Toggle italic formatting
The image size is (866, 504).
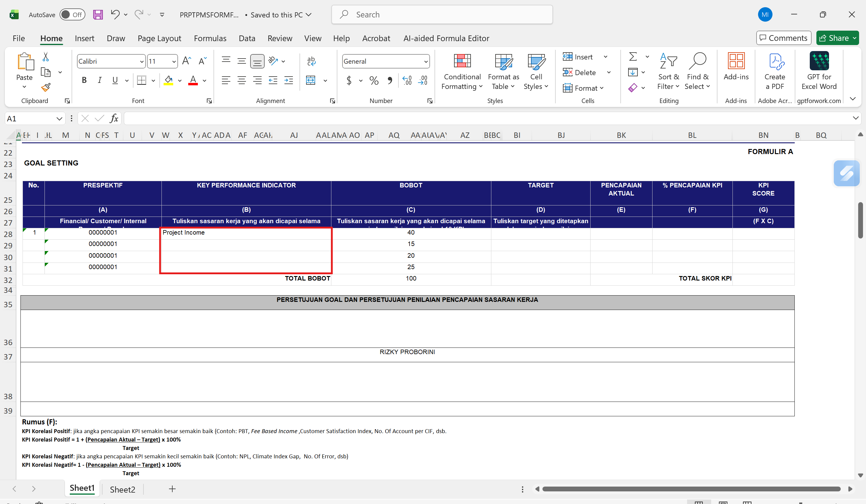(100, 80)
